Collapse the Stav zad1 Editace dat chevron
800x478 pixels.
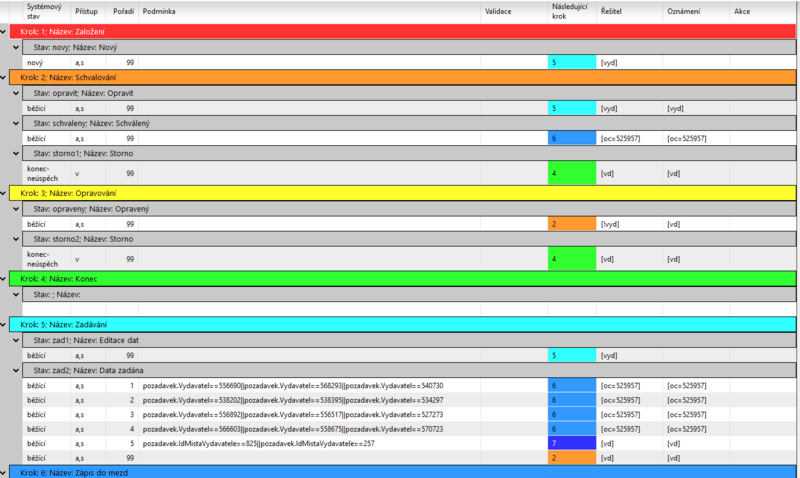point(16,340)
